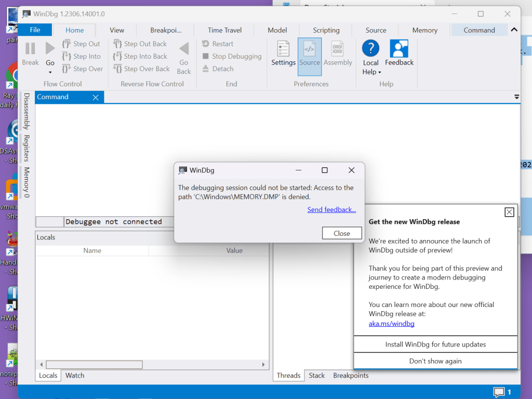Open the Registers side tab
Viewport: 532px width, 399px height.
[x=26, y=148]
